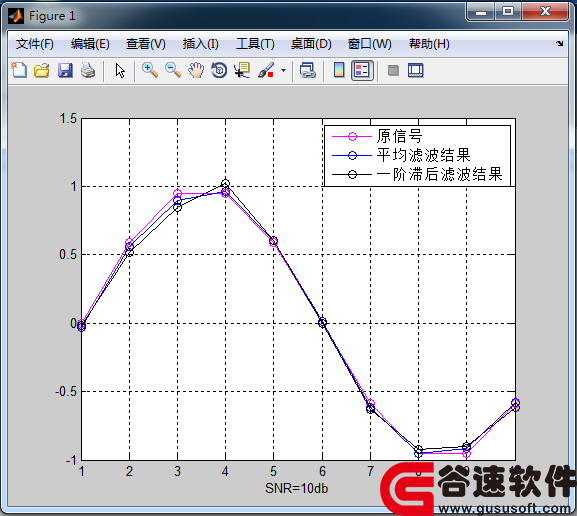Activate the Edit Plot arrow tool
The height and width of the screenshot is (516, 577).
point(120,70)
